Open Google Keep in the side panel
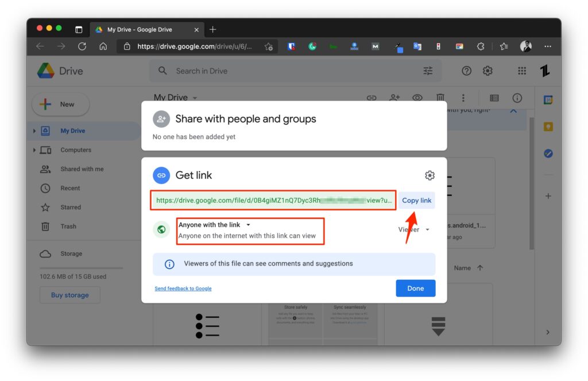 (548, 126)
